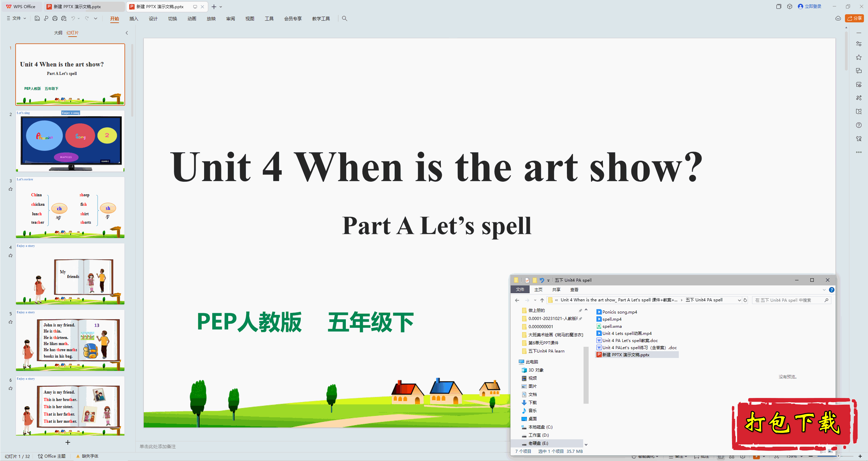Expand the 文件 menu dropdown arrow

[25, 18]
